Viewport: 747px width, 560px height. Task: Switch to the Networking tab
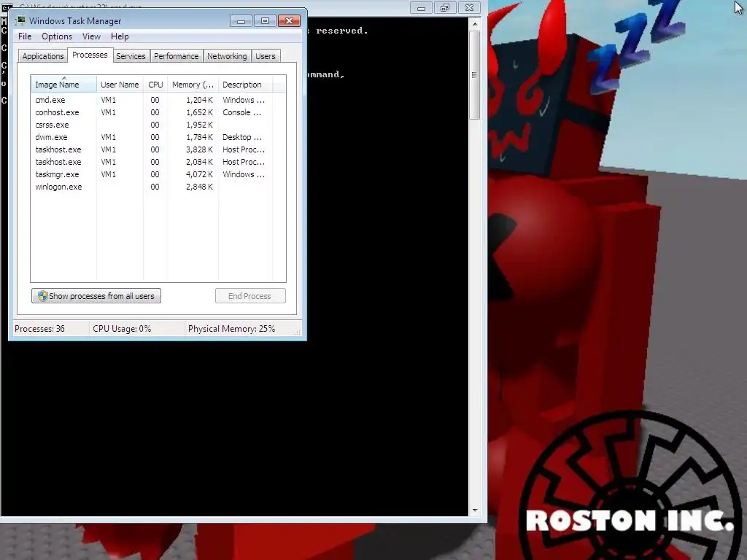coord(227,56)
